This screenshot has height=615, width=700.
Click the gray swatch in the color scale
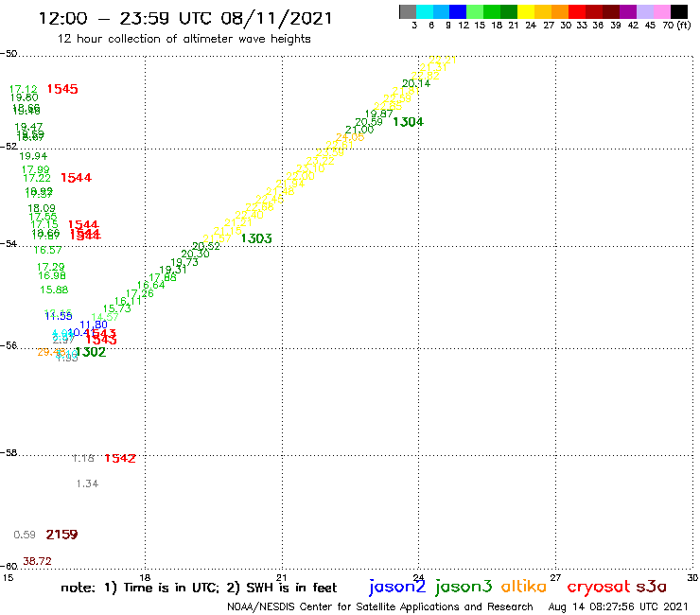(408, 11)
